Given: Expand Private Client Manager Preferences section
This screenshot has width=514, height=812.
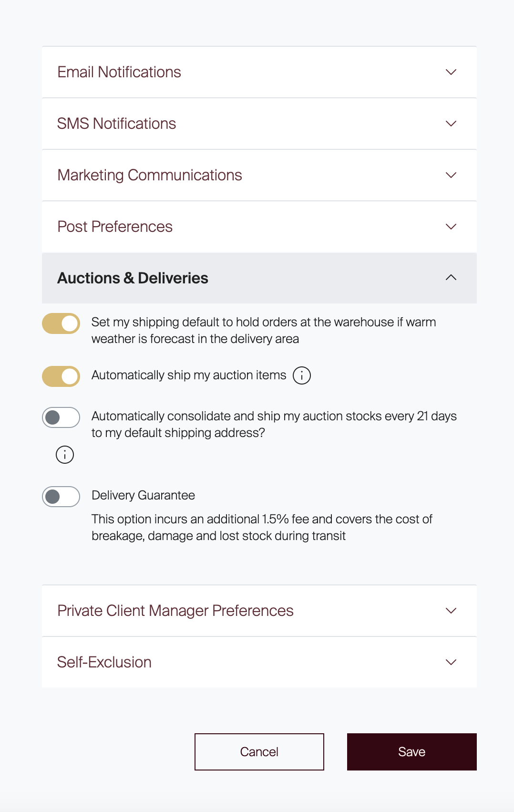Looking at the screenshot, I should click(x=259, y=611).
